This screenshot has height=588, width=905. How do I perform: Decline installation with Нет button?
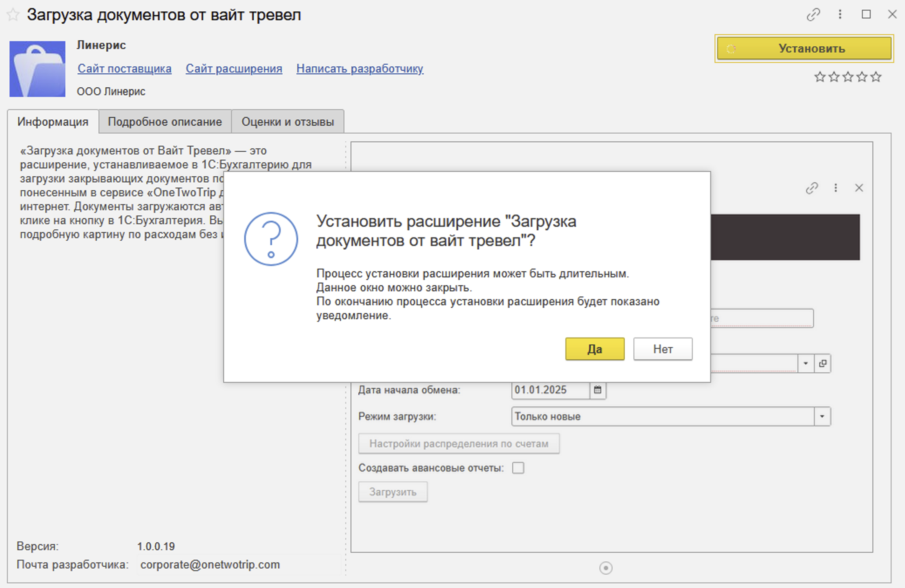pos(663,349)
